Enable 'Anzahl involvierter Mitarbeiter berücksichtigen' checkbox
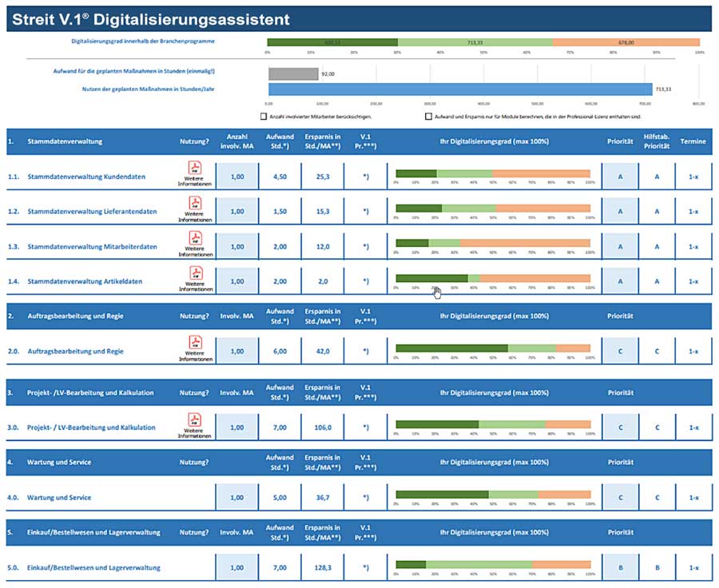 click(x=264, y=117)
